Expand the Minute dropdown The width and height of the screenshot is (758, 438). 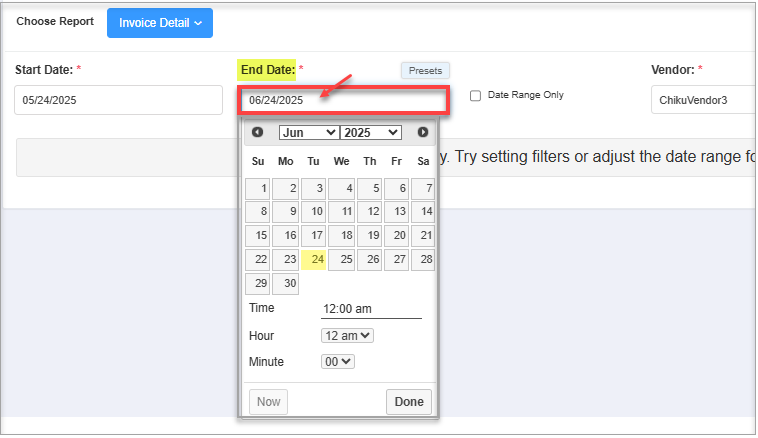click(338, 362)
